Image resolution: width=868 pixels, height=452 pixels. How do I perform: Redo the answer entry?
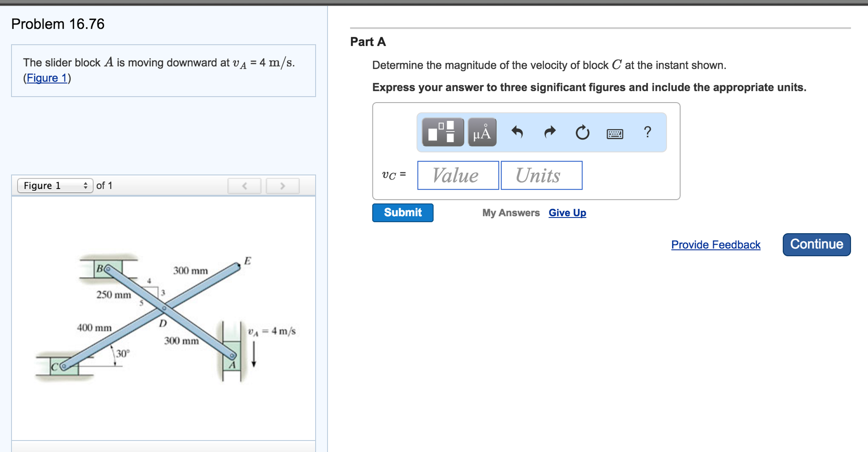coord(549,133)
